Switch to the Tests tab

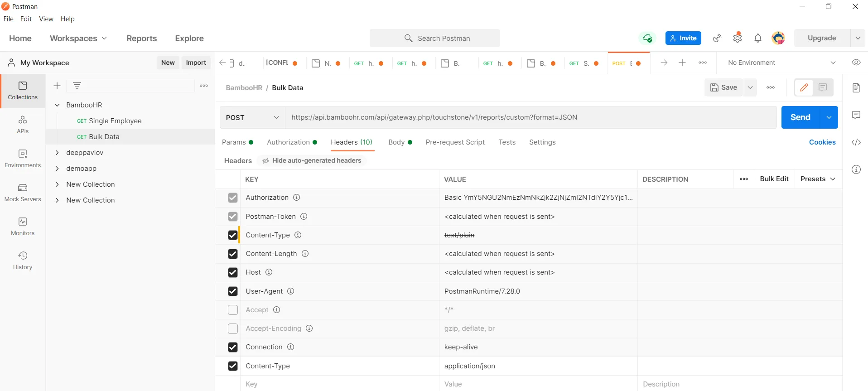pos(507,142)
